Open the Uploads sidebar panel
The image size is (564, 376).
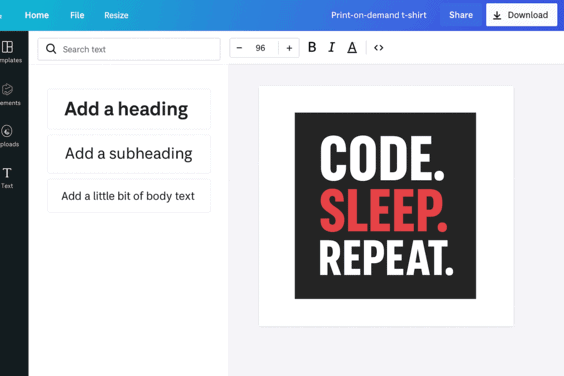tap(8, 136)
